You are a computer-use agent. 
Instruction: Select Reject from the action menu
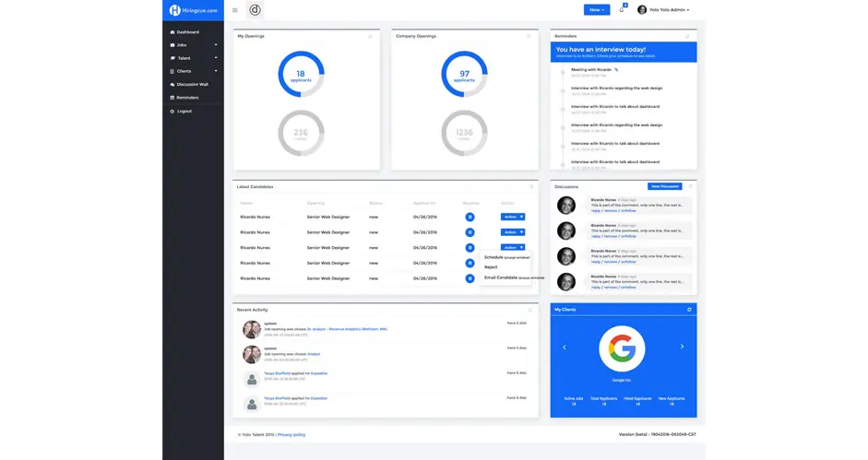[x=491, y=267]
